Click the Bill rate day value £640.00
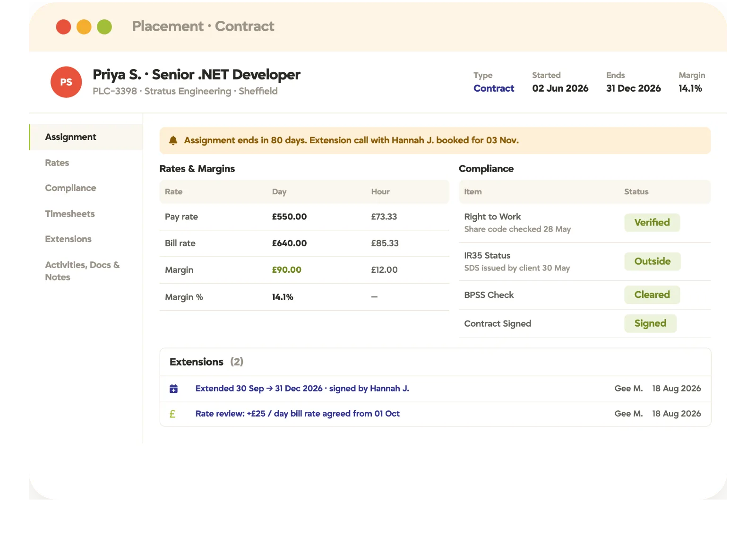The image size is (756, 538). click(x=289, y=243)
